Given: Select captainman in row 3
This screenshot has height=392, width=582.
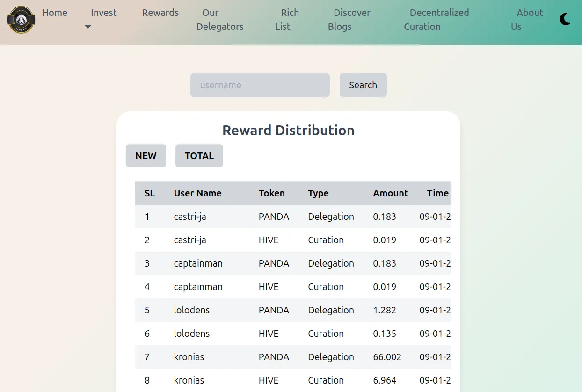Looking at the screenshot, I should click(x=198, y=263).
